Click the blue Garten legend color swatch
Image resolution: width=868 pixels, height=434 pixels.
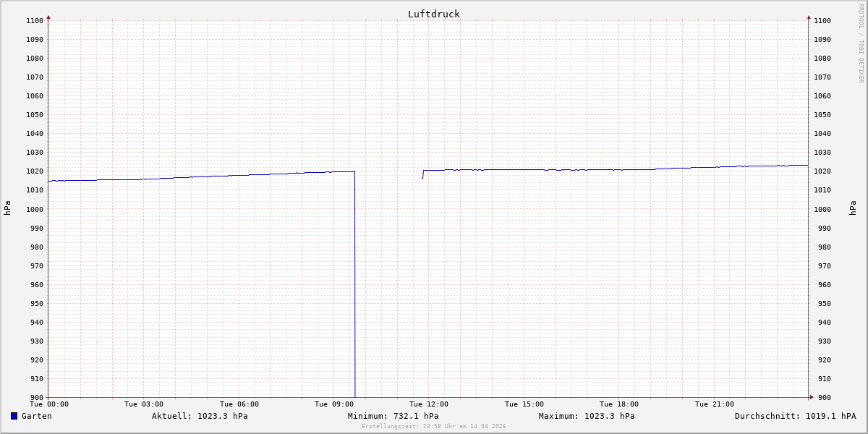coord(14,416)
